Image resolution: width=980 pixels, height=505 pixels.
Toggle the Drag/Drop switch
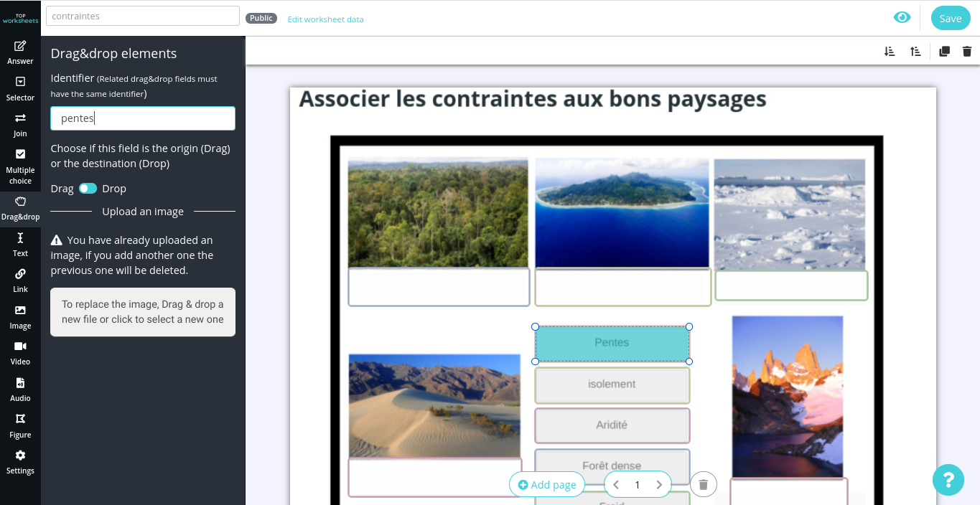point(88,189)
